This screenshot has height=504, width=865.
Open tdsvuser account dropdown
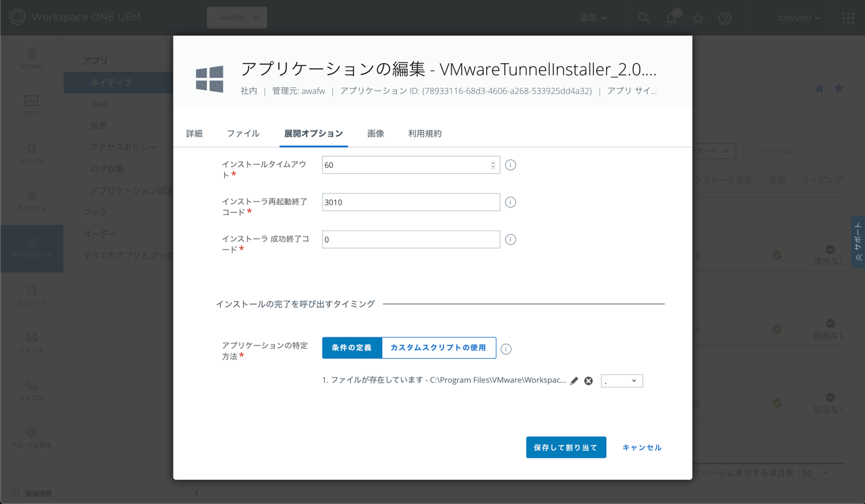pos(799,18)
